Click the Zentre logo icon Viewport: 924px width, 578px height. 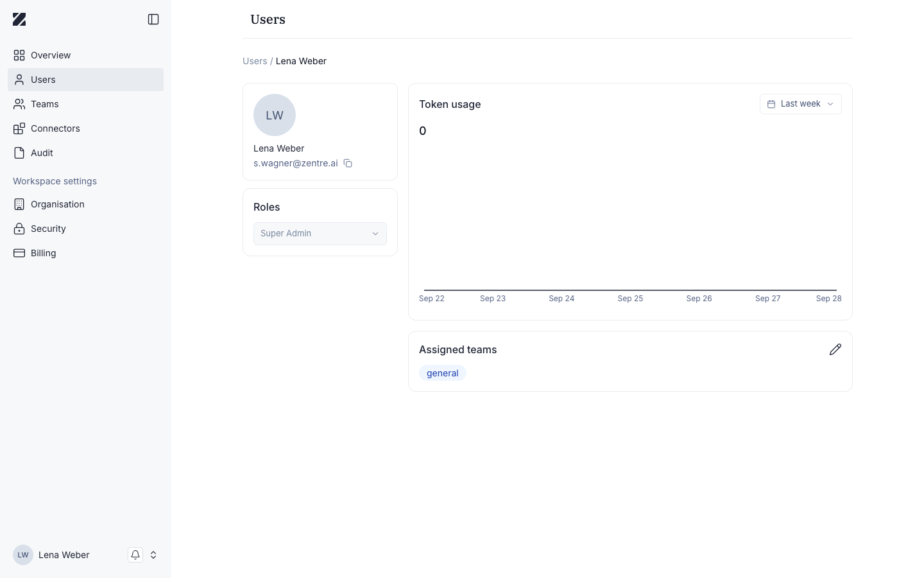tap(19, 19)
